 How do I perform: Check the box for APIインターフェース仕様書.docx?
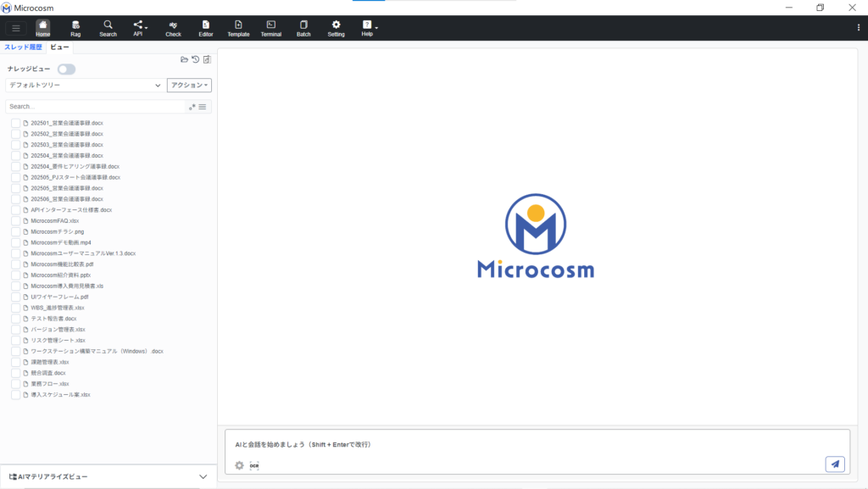click(15, 210)
